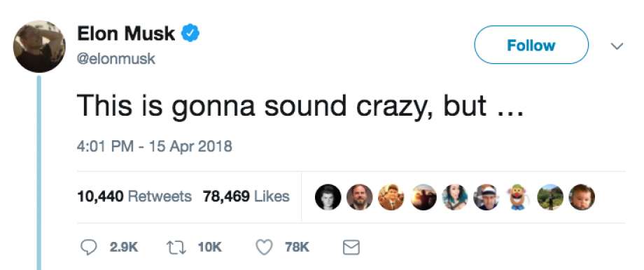Follow the @elonmusk account
644x270 pixels.
pyautogui.click(x=531, y=45)
